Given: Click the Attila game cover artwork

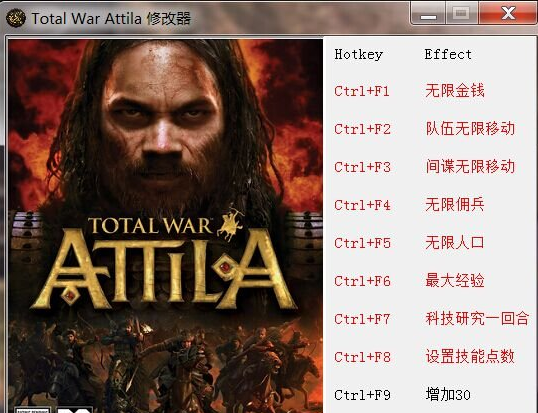Looking at the screenshot, I should pos(165,226).
